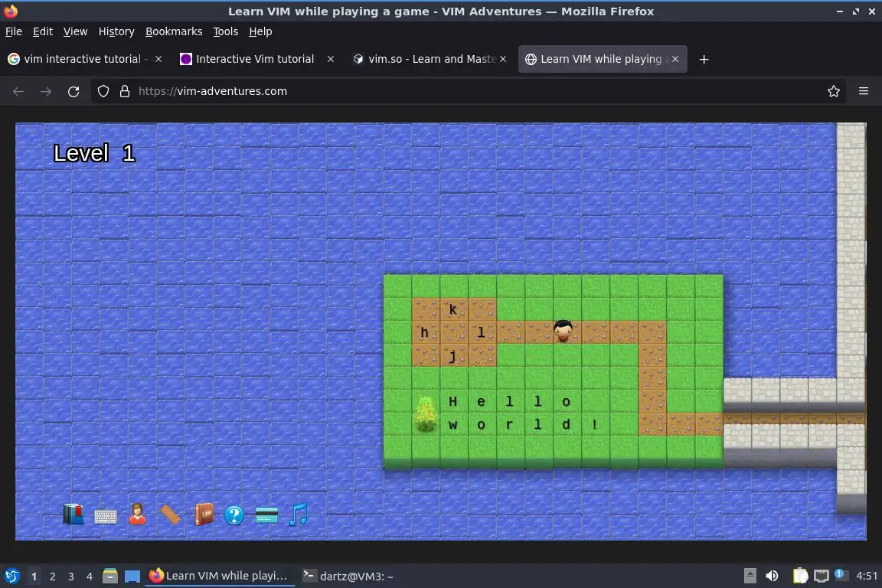Screen dimensions: 882x588
Task: Open the File menu
Action: coord(14,31)
